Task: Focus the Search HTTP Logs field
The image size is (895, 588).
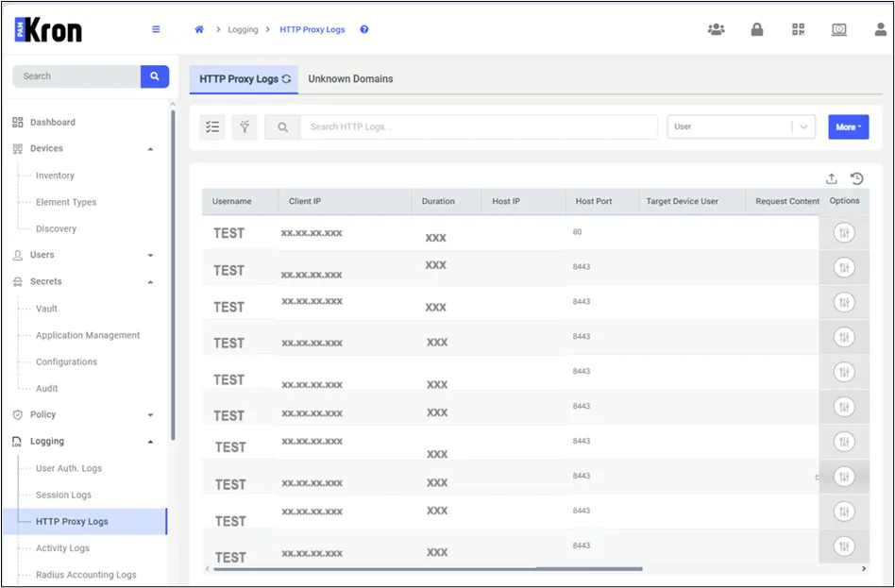Action: pos(479,126)
